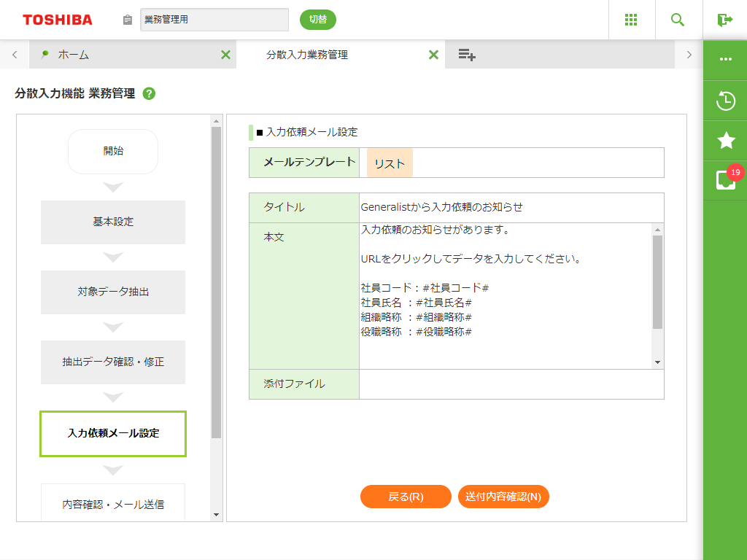Click the リスト mail template button
The image size is (747, 560).
click(x=390, y=163)
